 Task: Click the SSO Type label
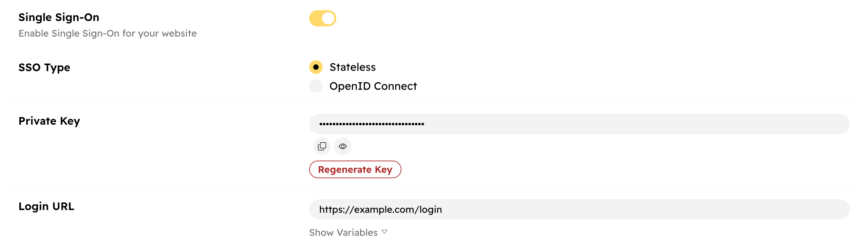44,67
